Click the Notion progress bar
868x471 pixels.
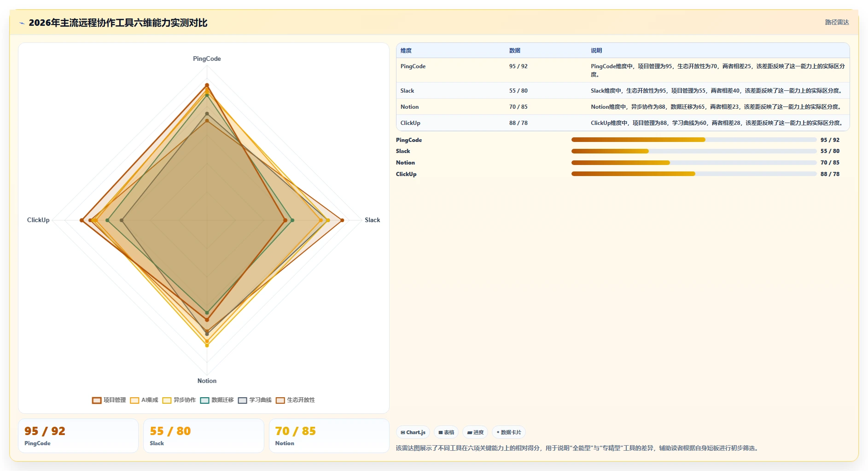(694, 163)
